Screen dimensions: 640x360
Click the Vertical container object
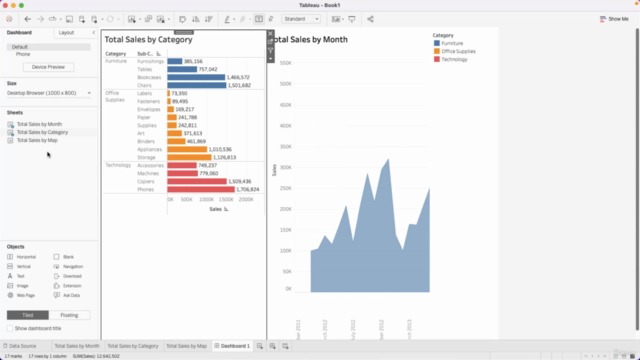(19, 267)
